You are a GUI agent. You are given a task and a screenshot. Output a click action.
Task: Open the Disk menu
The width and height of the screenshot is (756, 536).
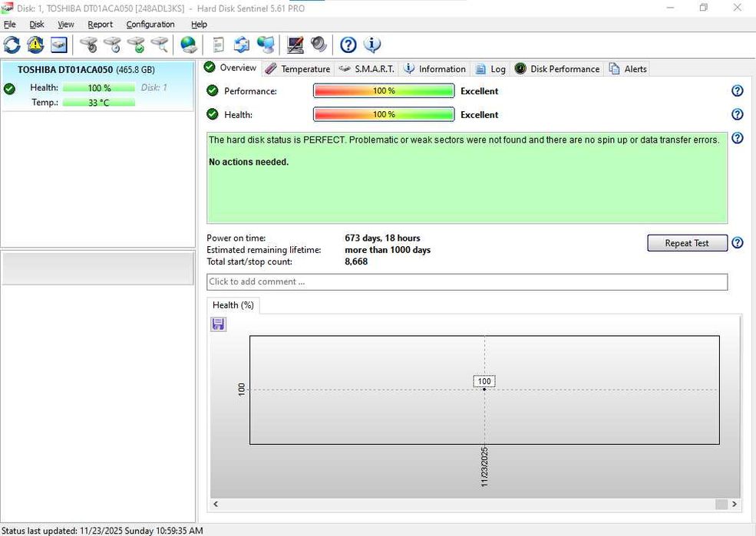(x=37, y=24)
